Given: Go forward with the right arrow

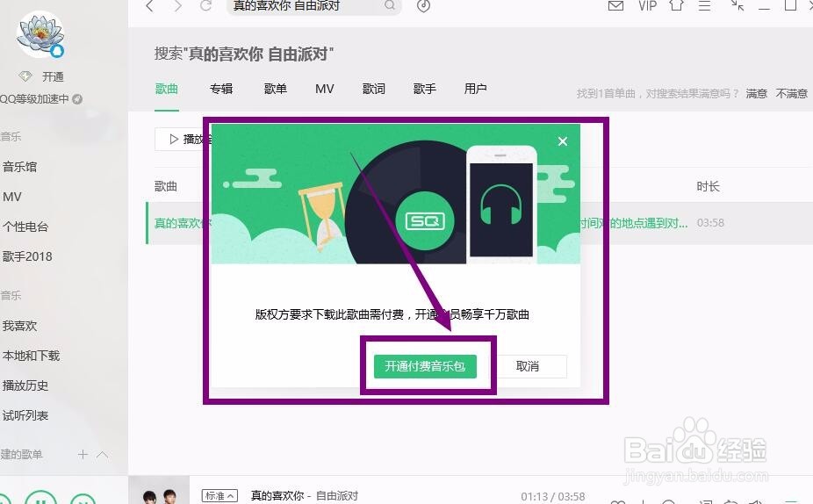Looking at the screenshot, I should point(178,5).
